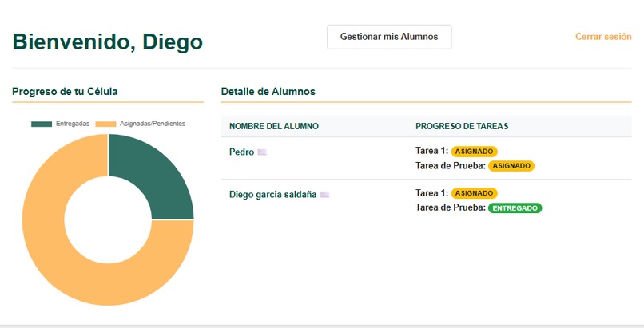Screen dimensions: 644x328
Task: Click the small icon beside Diego garcia saldaña
Action: pyautogui.click(x=325, y=195)
